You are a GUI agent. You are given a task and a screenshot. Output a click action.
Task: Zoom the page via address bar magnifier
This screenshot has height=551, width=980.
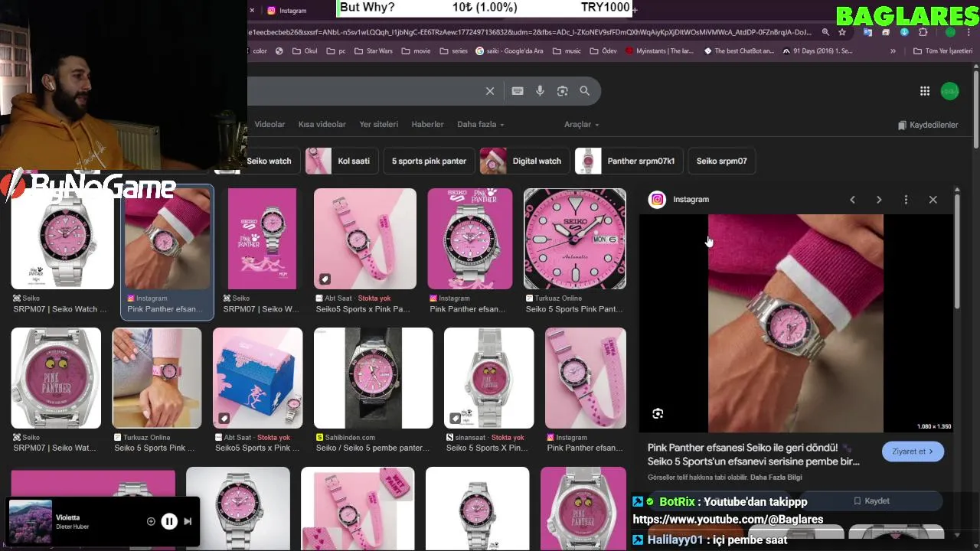click(825, 32)
